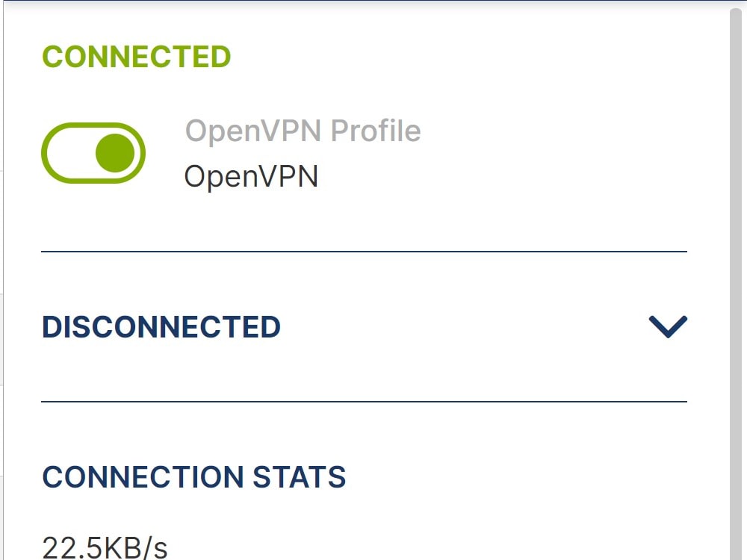Click the green toggle knob circle
This screenshot has width=747, height=560.
point(114,152)
